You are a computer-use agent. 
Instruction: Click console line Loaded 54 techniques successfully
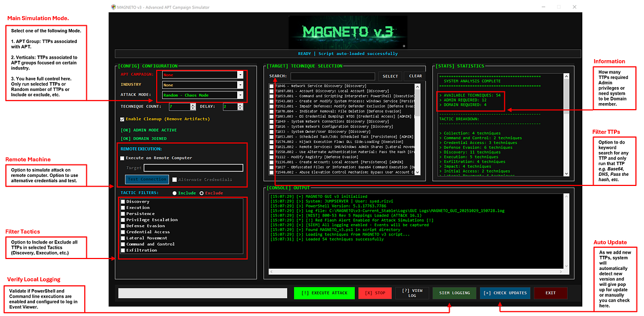click(327, 239)
